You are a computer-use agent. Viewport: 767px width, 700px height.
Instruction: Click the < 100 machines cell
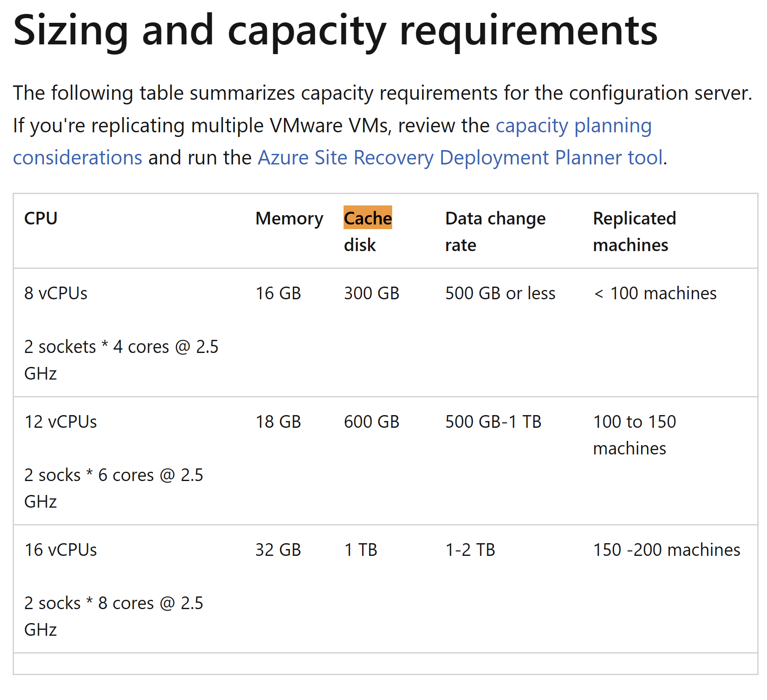click(x=655, y=293)
